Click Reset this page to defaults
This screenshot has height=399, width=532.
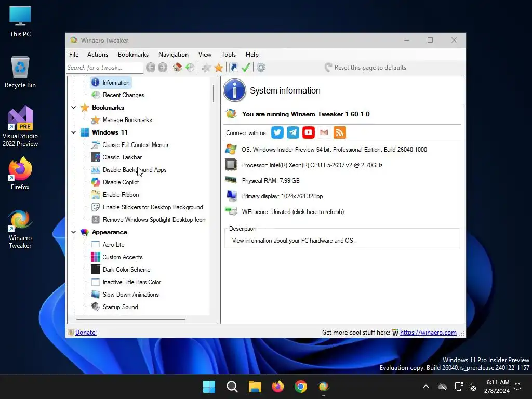coord(365,68)
